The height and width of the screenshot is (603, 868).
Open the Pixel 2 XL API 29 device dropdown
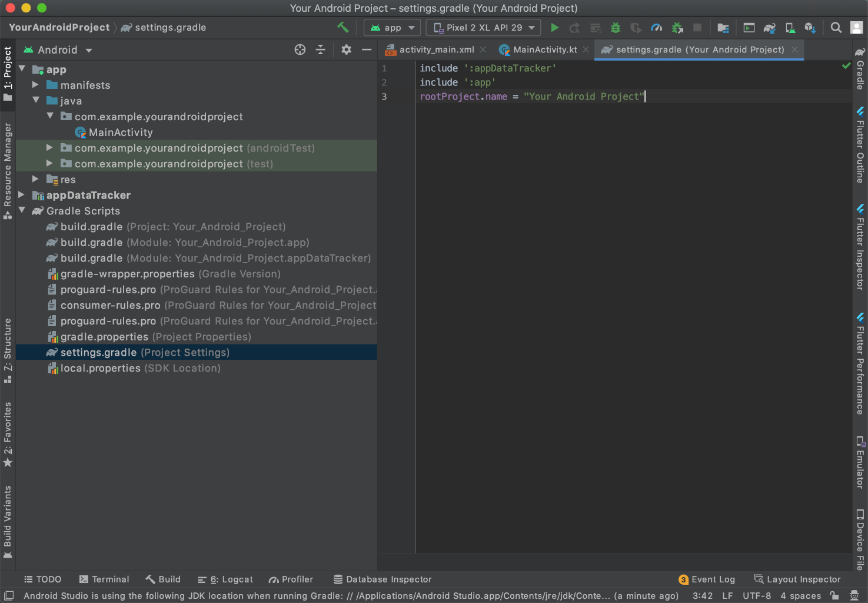click(x=484, y=28)
